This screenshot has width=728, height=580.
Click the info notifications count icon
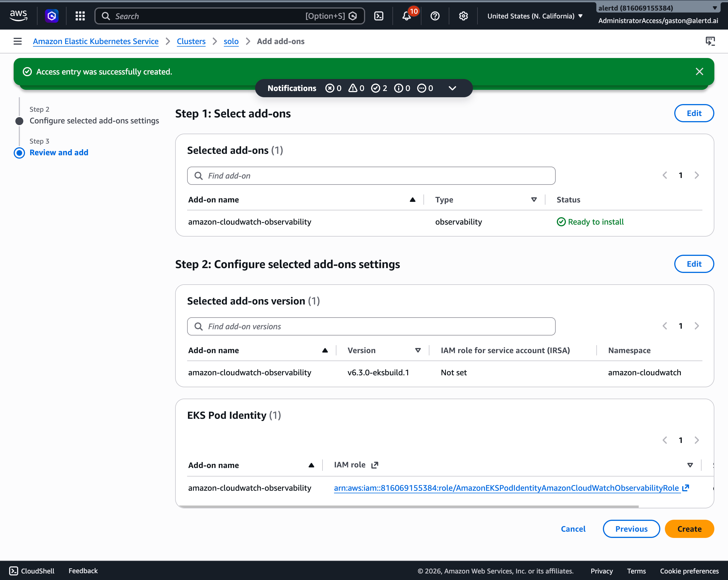coord(402,88)
